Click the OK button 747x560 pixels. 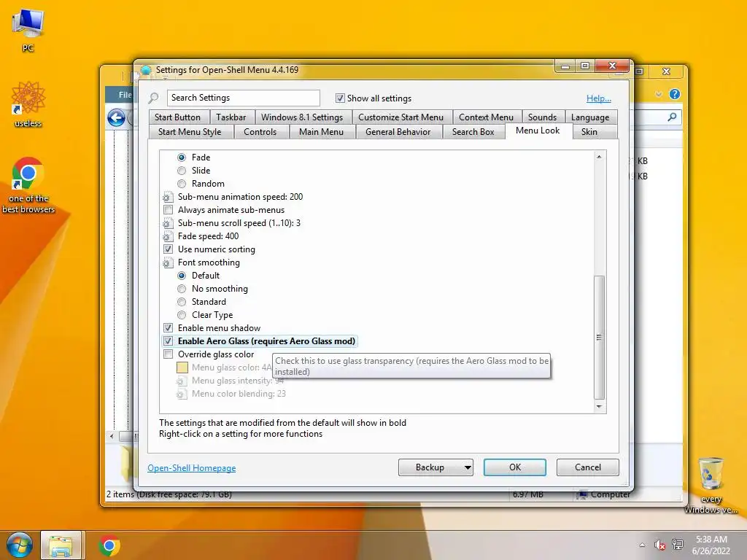tap(515, 467)
